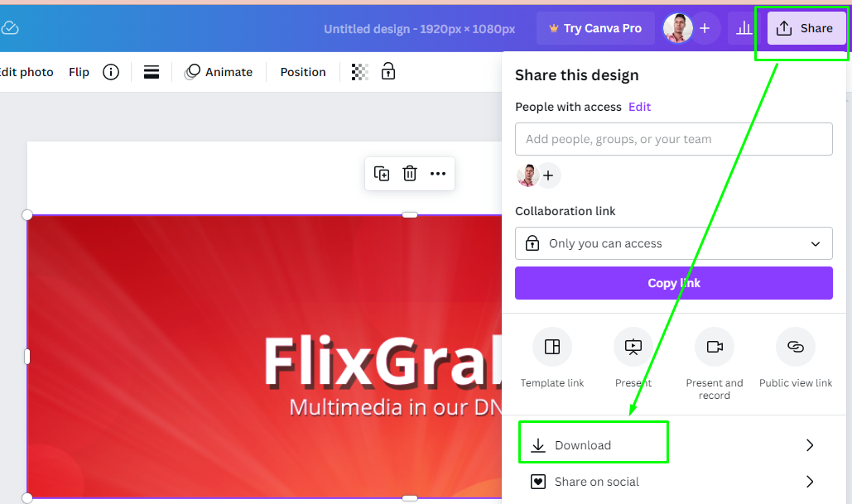The image size is (852, 504).
Task: Click the left-middle resize handle of image
Action: (x=27, y=356)
